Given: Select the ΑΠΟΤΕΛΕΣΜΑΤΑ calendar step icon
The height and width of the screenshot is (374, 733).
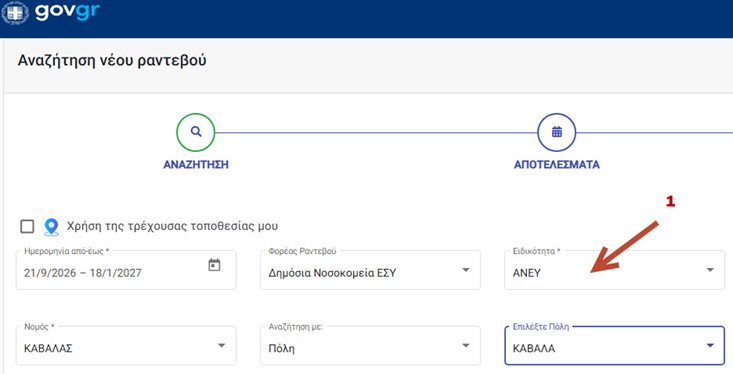Looking at the screenshot, I should click(x=556, y=132).
